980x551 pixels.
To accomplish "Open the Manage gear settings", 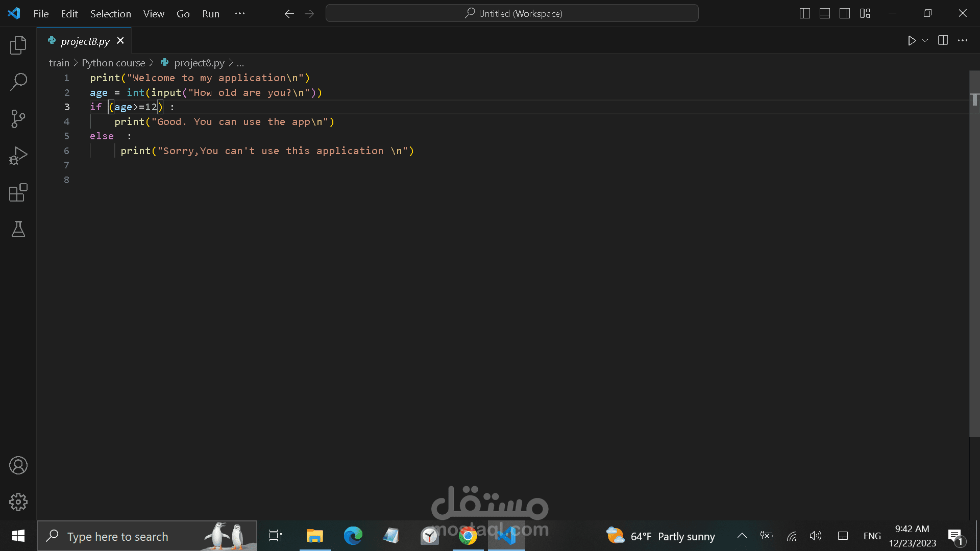I will (x=18, y=502).
